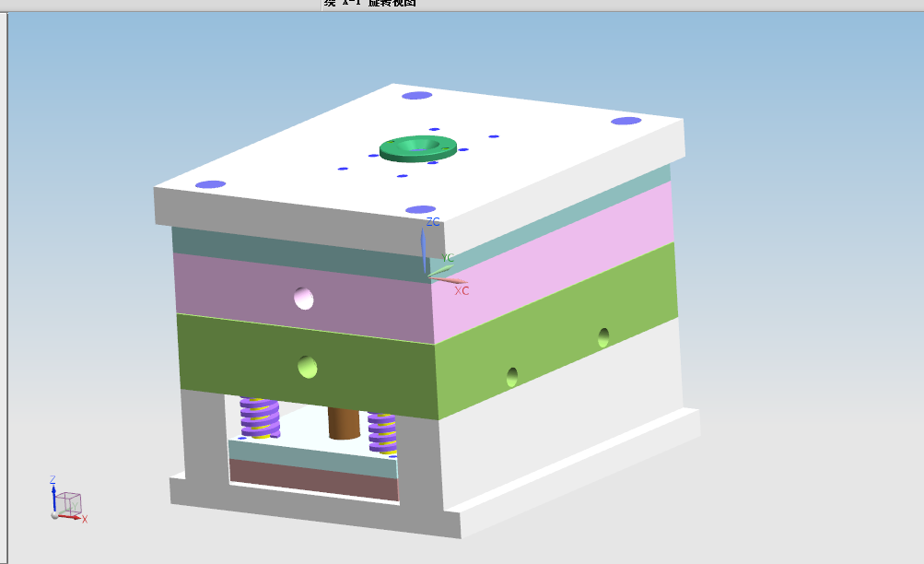Image resolution: width=924 pixels, height=564 pixels.
Task: Select the ZC axis label of WCS
Action: (433, 222)
